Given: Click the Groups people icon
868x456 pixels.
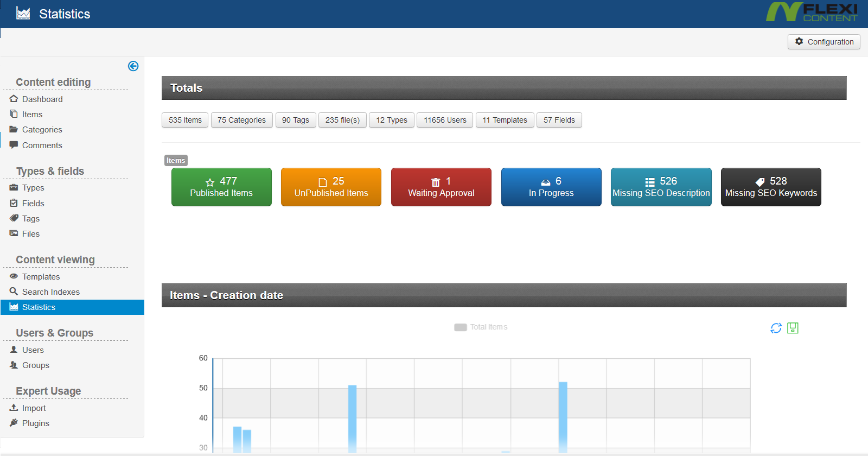Looking at the screenshot, I should [14, 365].
